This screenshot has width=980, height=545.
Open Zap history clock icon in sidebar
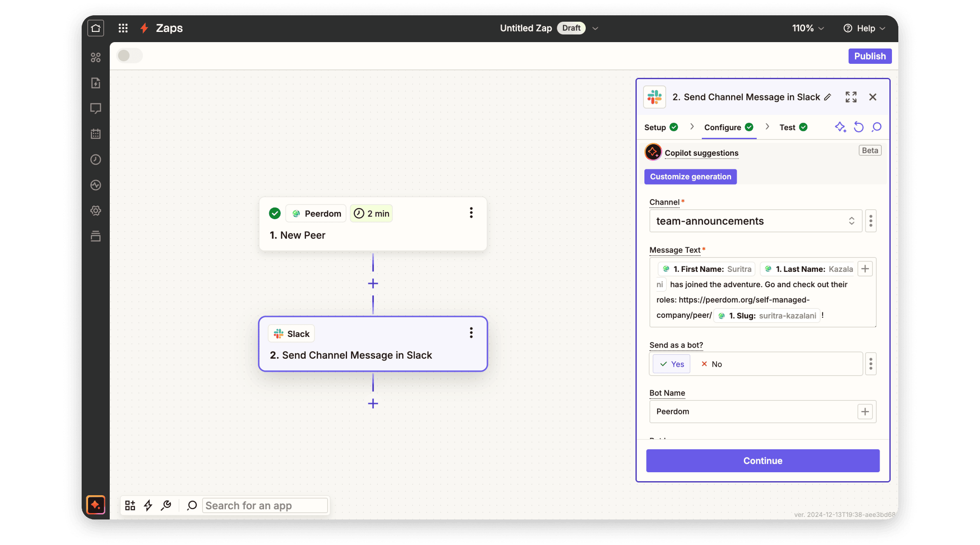coord(96,160)
